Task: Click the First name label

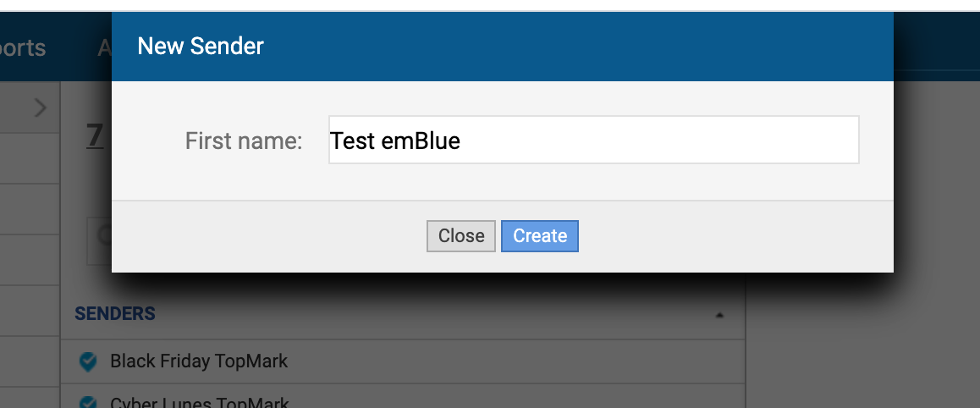Action: (x=244, y=141)
